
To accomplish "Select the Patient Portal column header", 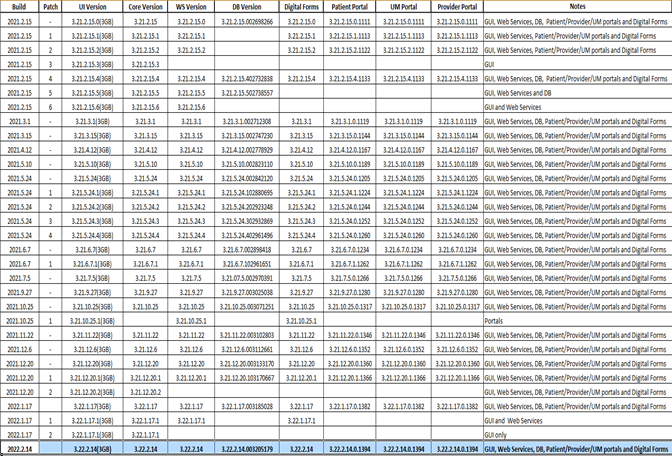I will point(349,5).
